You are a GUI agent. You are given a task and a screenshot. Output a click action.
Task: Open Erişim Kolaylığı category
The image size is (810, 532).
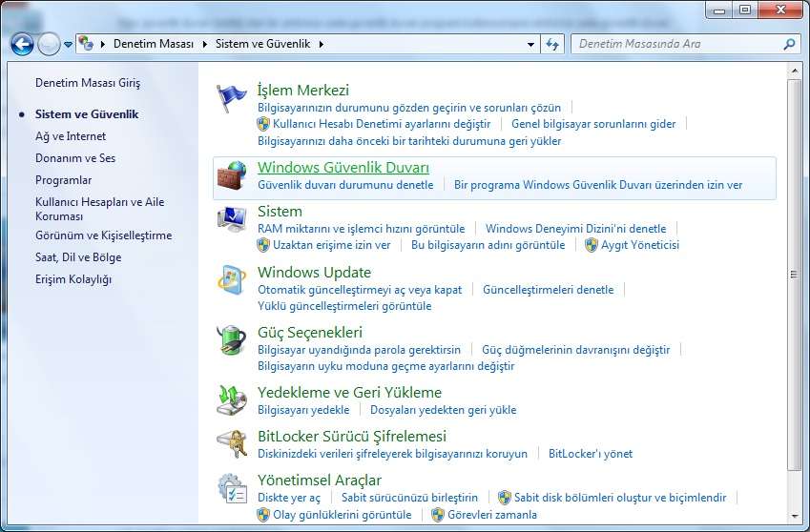click(73, 279)
